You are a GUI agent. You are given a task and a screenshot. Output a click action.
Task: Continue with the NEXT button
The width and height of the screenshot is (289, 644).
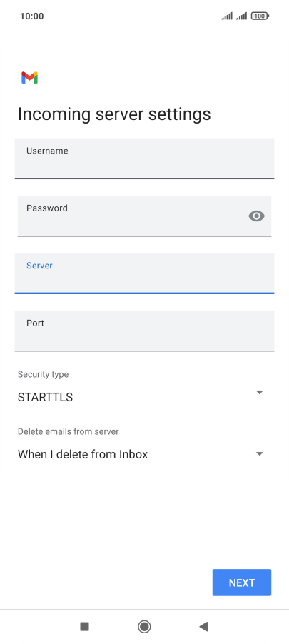point(242,583)
